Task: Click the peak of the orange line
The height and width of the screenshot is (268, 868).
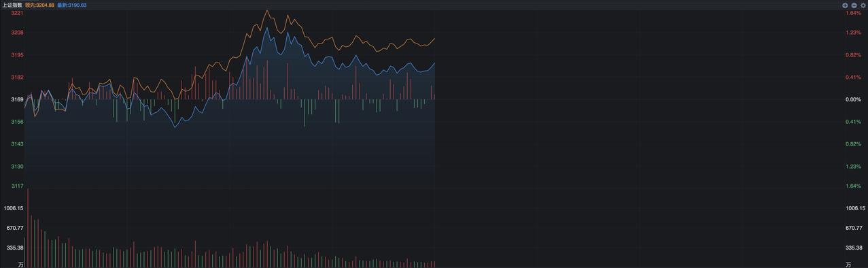Action: (x=266, y=10)
